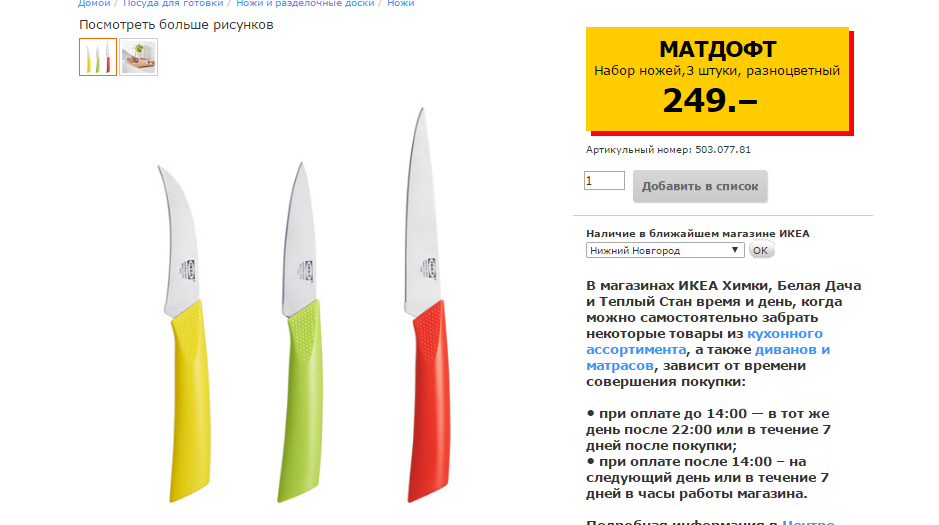This screenshot has width=939, height=525.
Task: Click the green-handled knife image
Action: coord(301,332)
